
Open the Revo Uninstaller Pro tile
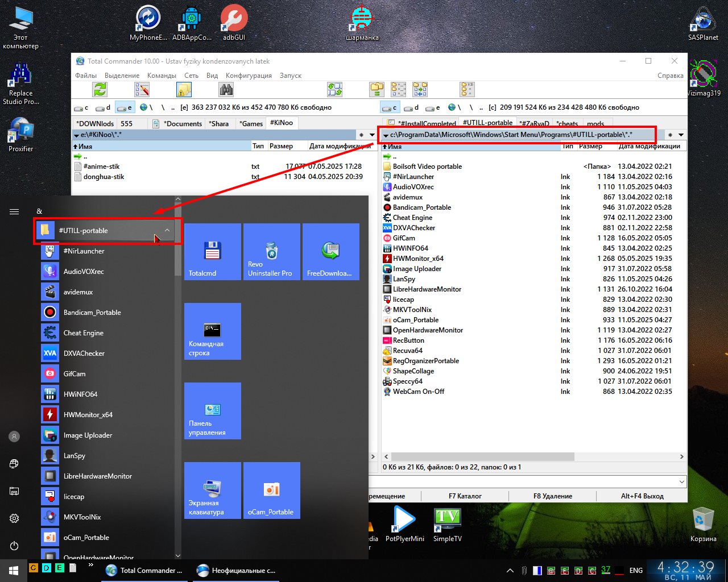pos(272,252)
